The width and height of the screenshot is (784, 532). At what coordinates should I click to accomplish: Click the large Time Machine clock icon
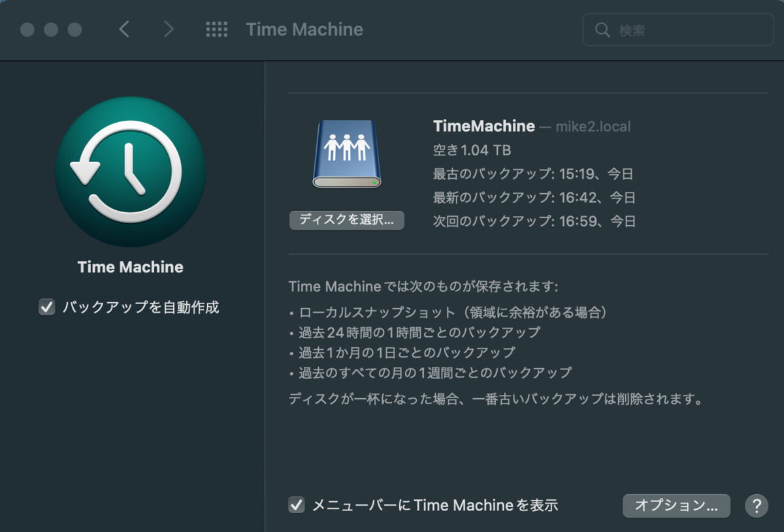point(131,172)
